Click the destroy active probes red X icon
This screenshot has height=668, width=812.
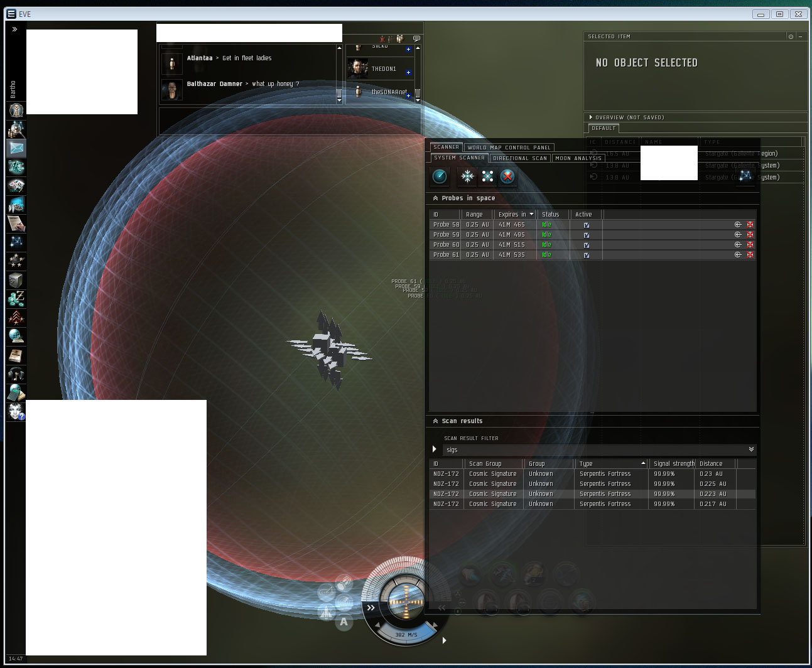pyautogui.click(x=507, y=176)
